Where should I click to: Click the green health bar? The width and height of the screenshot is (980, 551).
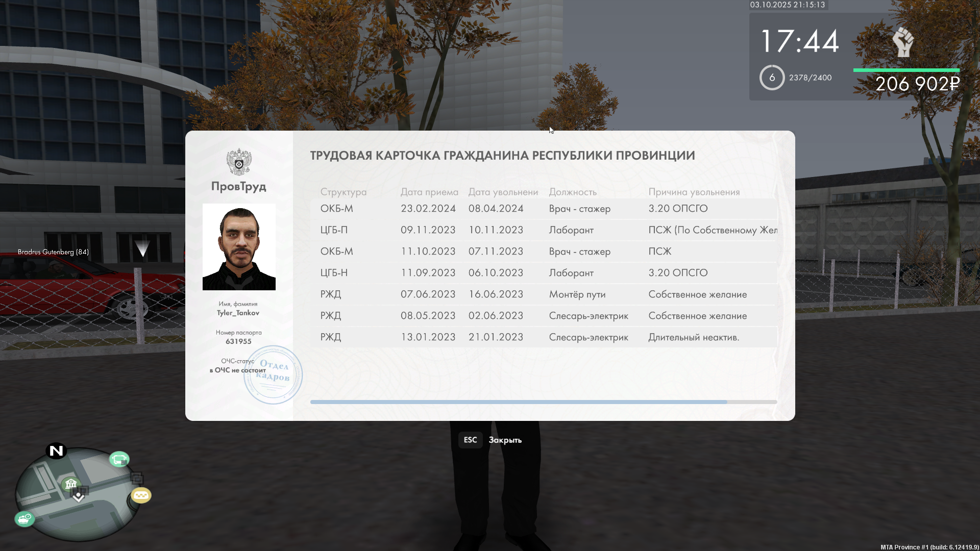[906, 70]
